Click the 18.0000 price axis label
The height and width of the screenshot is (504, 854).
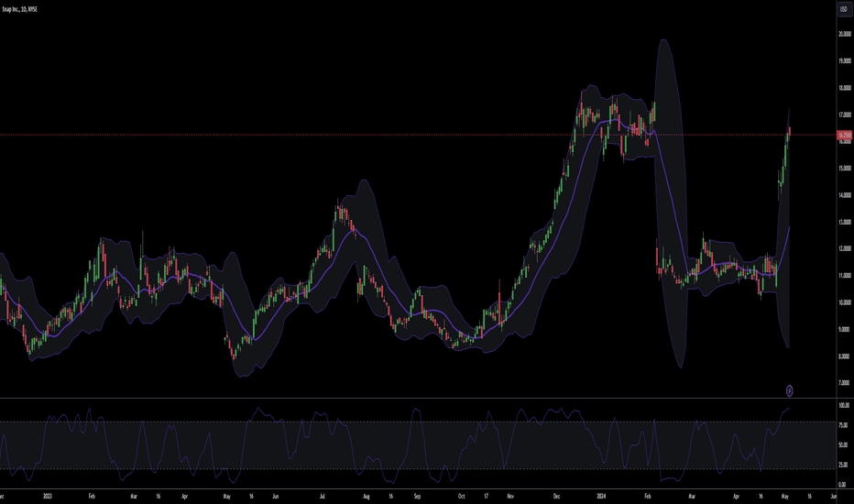tap(845, 88)
